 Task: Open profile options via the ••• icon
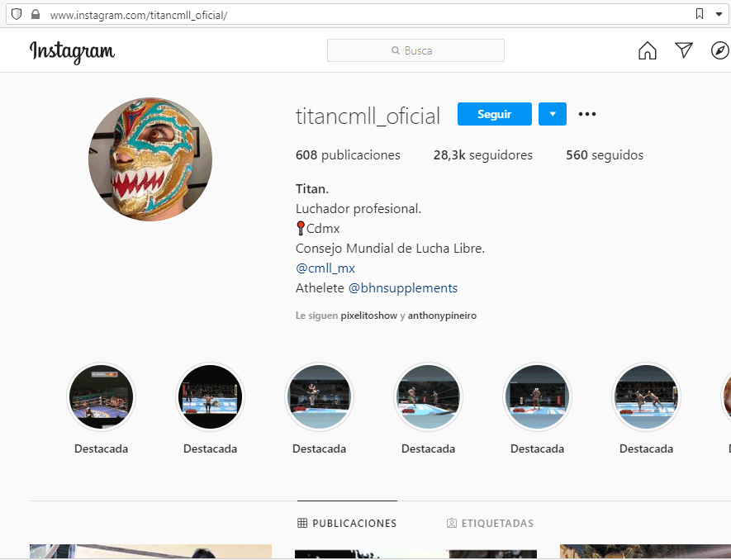(587, 114)
